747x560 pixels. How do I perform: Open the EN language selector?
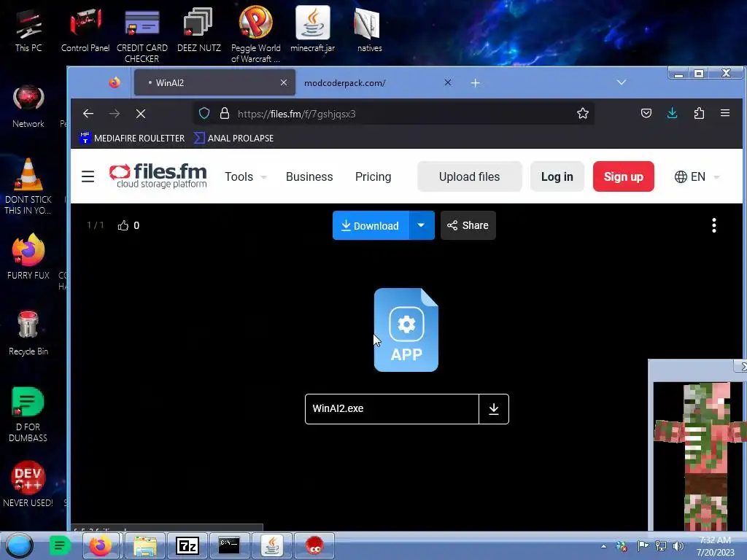click(x=697, y=176)
